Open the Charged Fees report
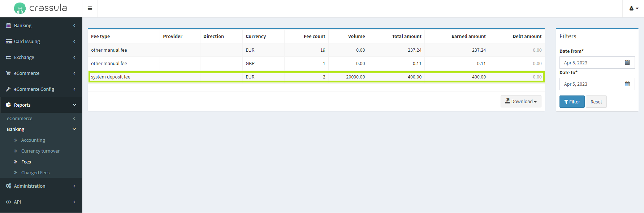This screenshot has height=213, width=644. click(35, 172)
